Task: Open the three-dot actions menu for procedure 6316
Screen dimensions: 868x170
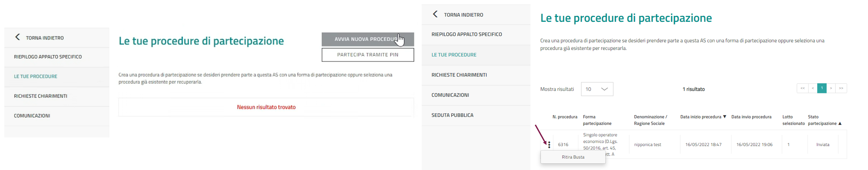Action: tap(549, 145)
